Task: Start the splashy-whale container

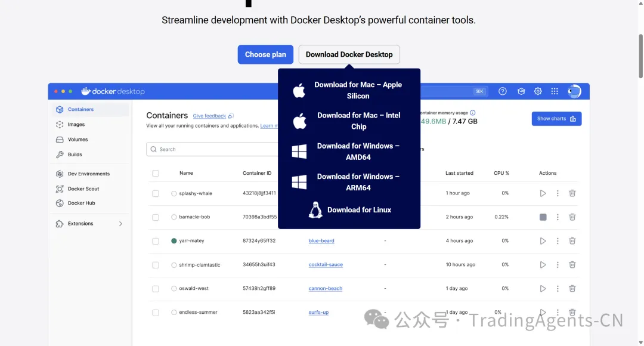Action: pos(543,193)
